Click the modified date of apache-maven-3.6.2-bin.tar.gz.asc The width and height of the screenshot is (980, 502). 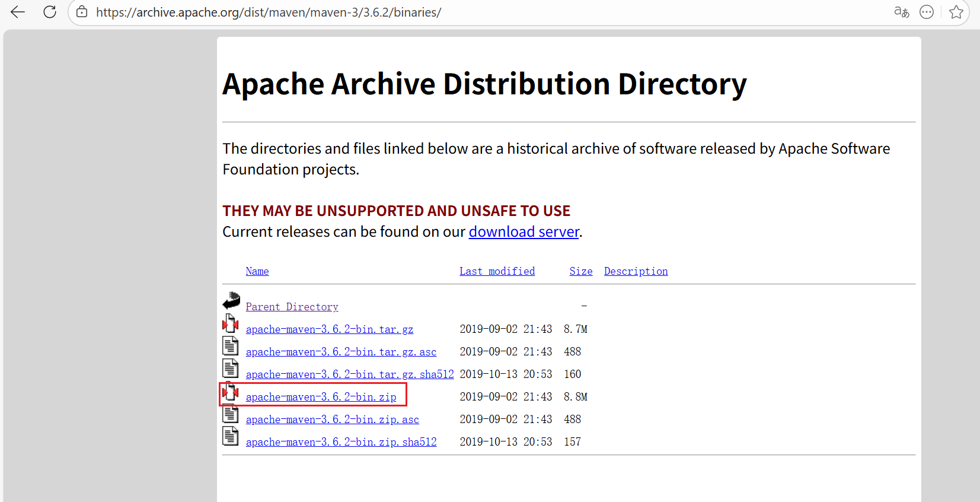[x=506, y=352]
